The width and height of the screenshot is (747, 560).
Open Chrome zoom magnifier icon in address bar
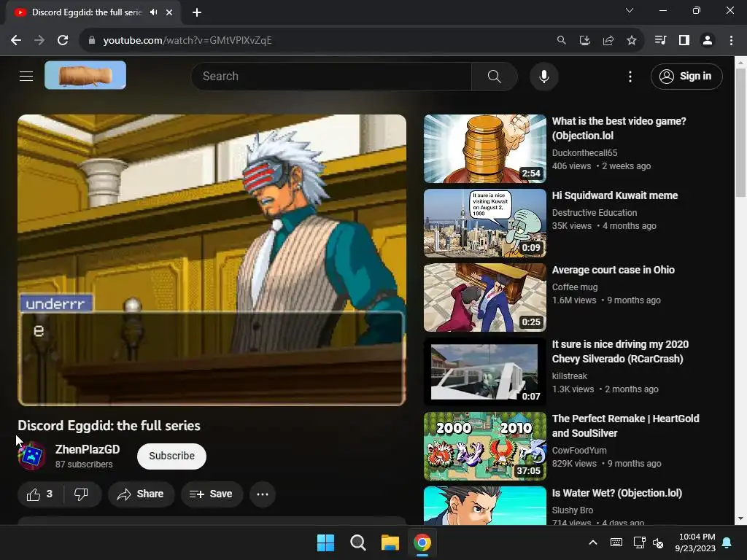tap(562, 41)
